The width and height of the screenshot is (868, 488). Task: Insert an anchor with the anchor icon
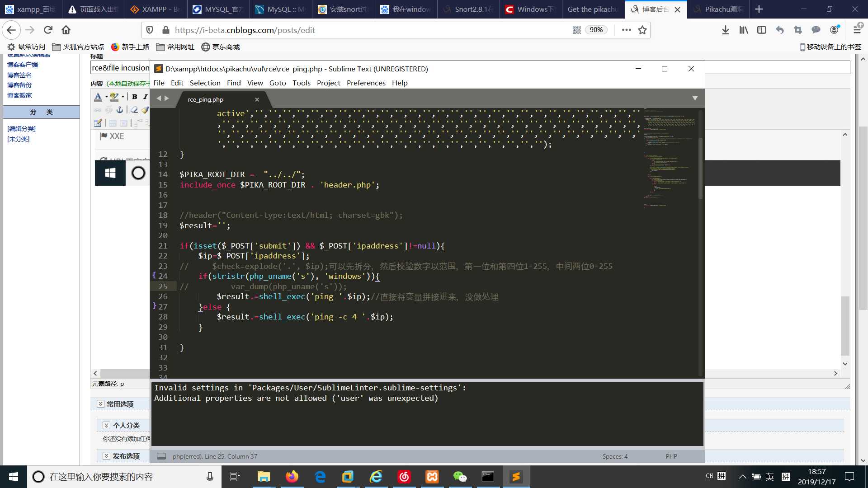119,110
